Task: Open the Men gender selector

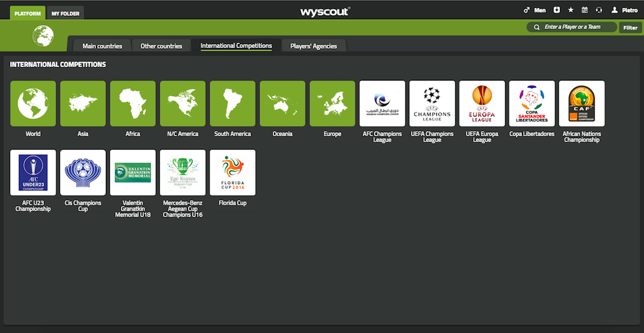Action: [x=534, y=10]
